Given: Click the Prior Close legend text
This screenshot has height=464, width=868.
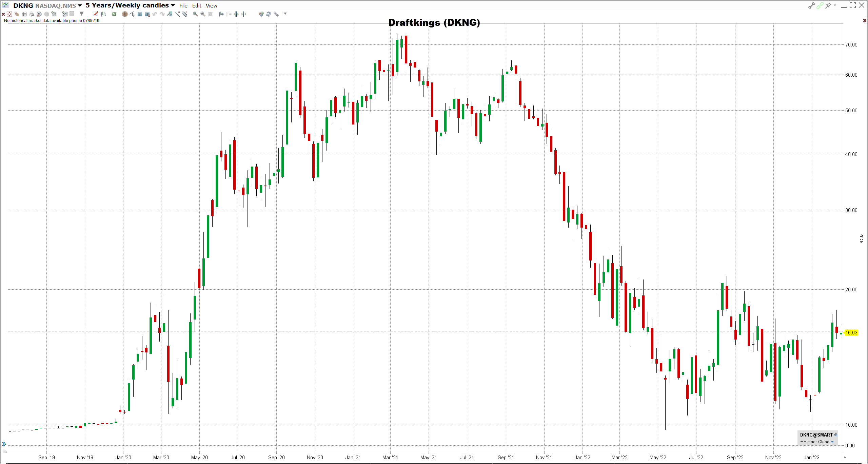Looking at the screenshot, I should (x=818, y=442).
